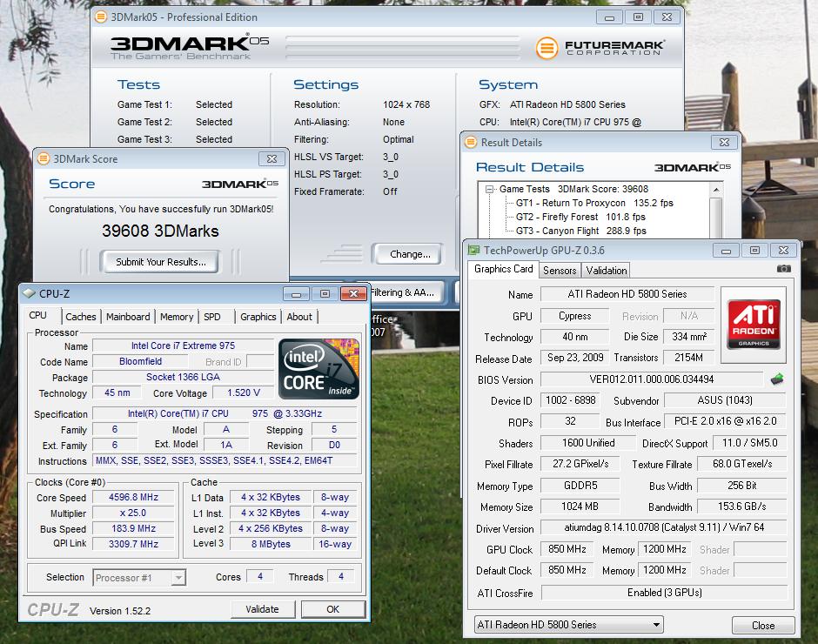Click the Level 3 8 MBytes cache value
The height and width of the screenshot is (644, 818).
[x=271, y=544]
